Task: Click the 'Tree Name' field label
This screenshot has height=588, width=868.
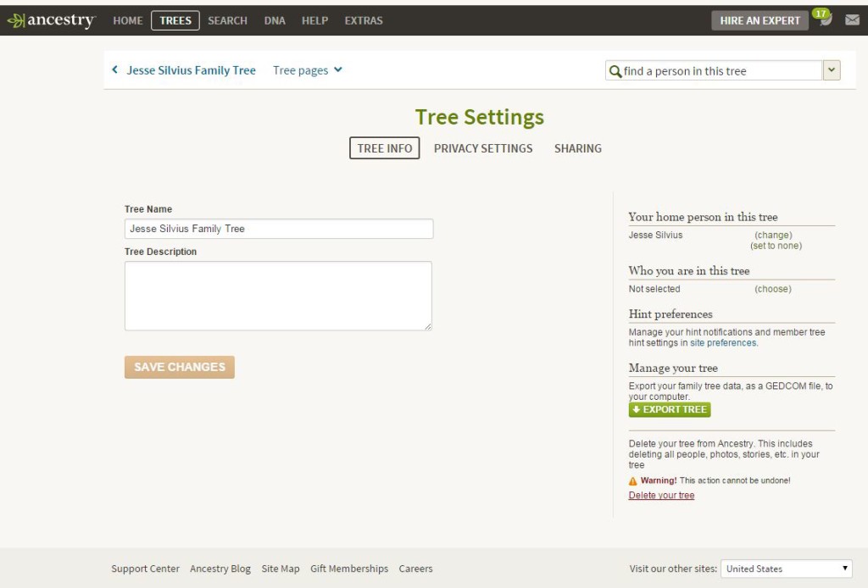Action: tap(148, 209)
